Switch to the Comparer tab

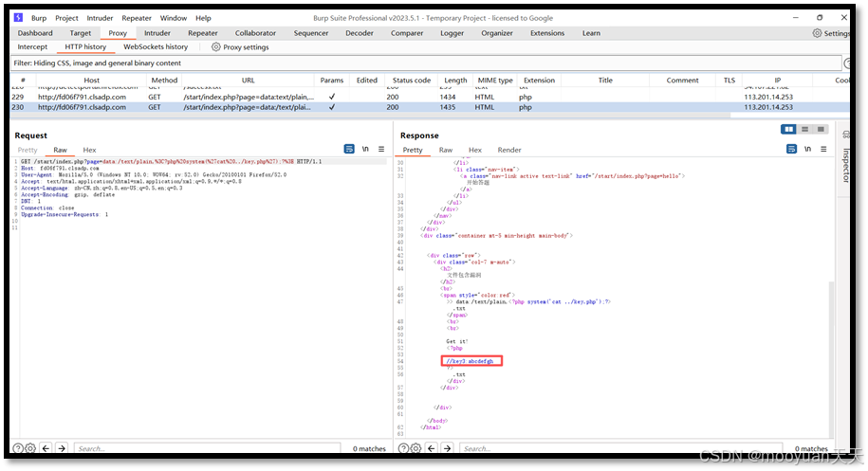click(407, 33)
